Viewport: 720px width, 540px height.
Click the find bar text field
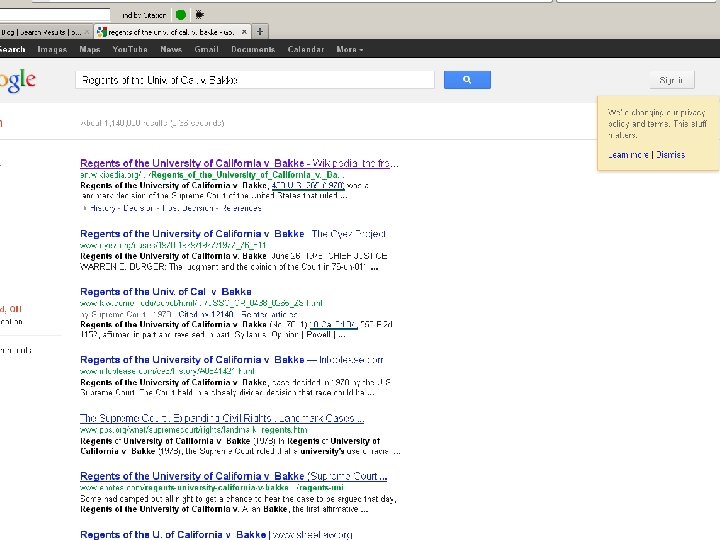(55, 15)
